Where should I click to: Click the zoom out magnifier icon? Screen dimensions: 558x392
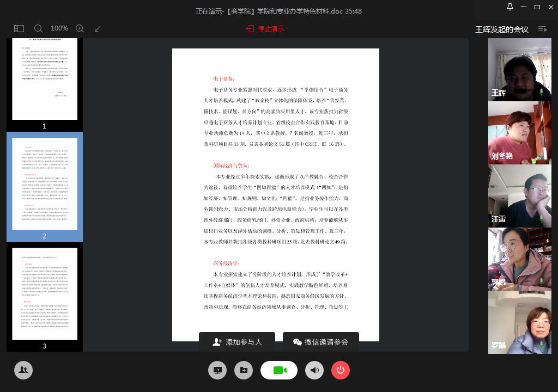pyautogui.click(x=38, y=28)
